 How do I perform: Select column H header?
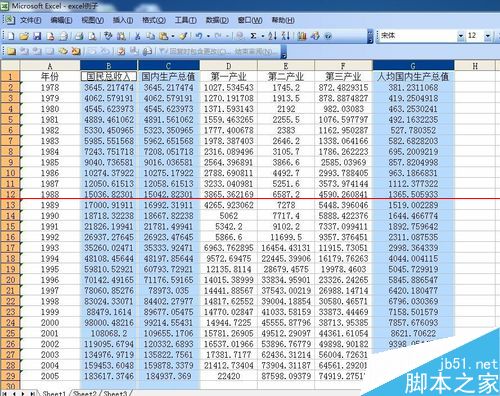[475, 65]
